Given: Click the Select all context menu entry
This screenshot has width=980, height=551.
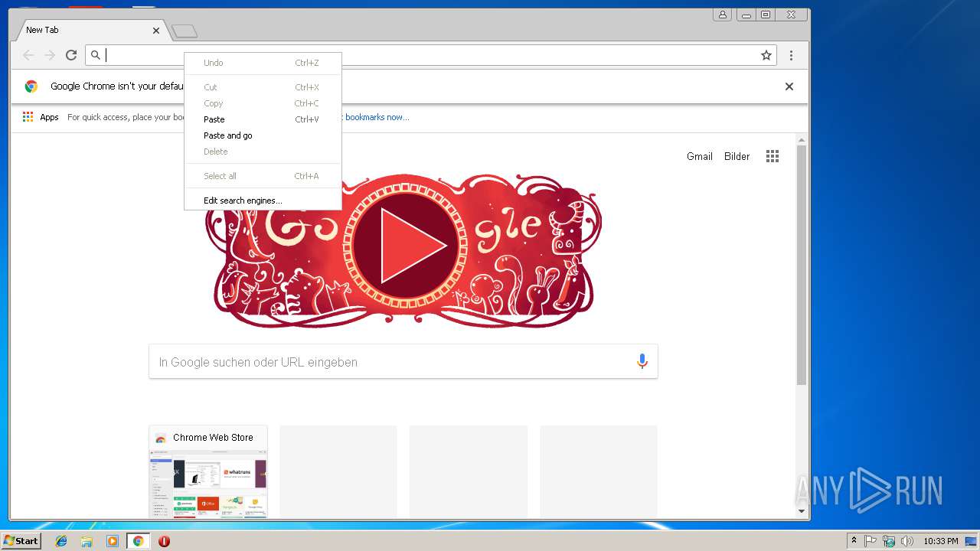Looking at the screenshot, I should tap(263, 176).
